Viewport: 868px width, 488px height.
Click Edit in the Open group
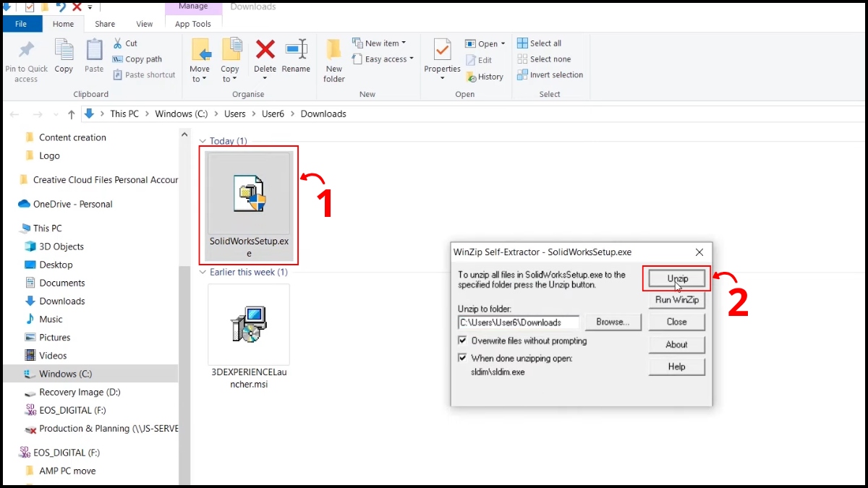click(x=479, y=60)
